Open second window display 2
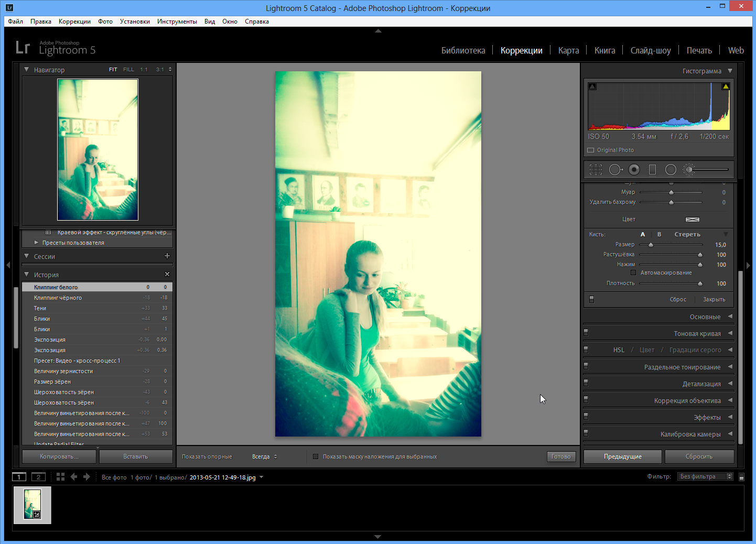Viewport: 756px width, 544px height. click(38, 477)
